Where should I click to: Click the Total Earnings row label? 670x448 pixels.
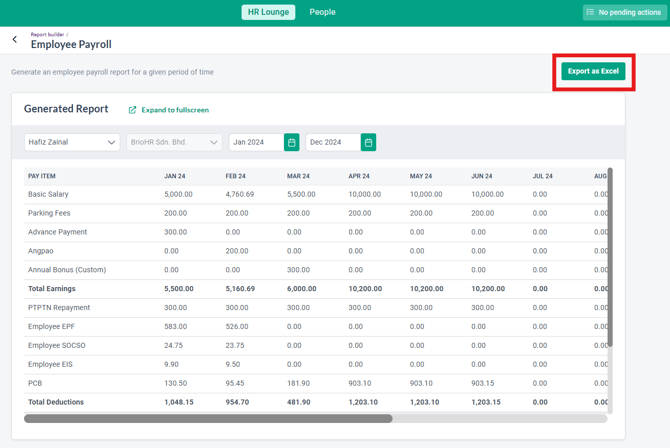[x=52, y=289]
